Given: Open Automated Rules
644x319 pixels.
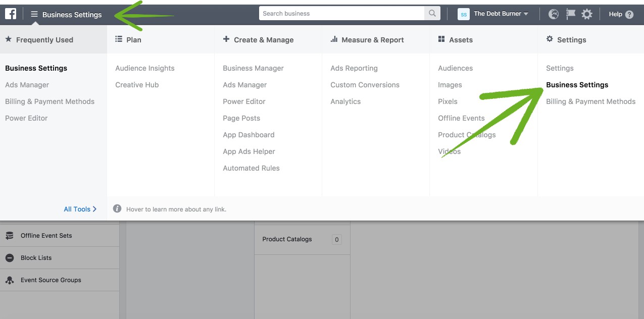Looking at the screenshot, I should 251,168.
